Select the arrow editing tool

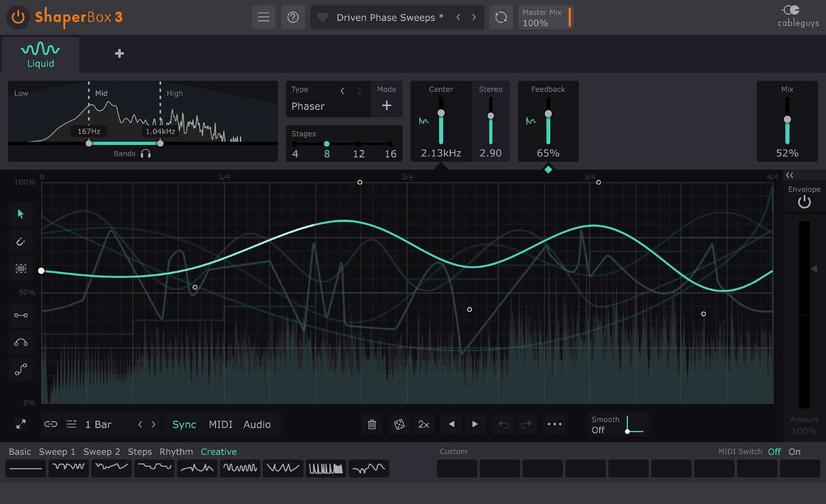(x=21, y=214)
